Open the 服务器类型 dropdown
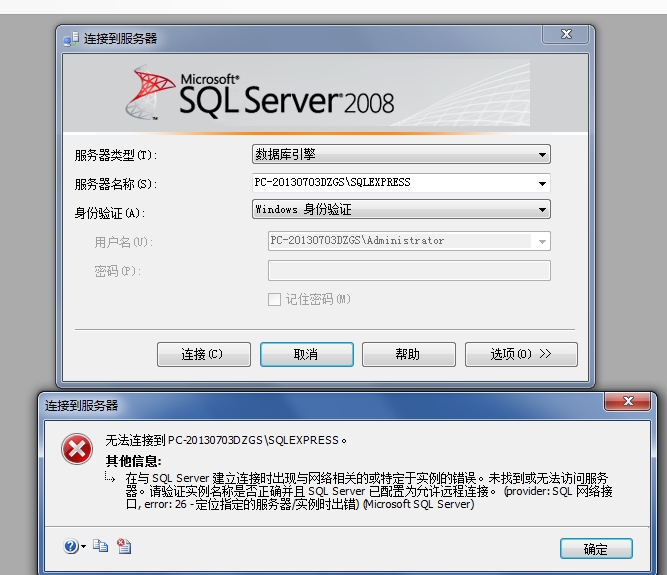 (x=401, y=154)
